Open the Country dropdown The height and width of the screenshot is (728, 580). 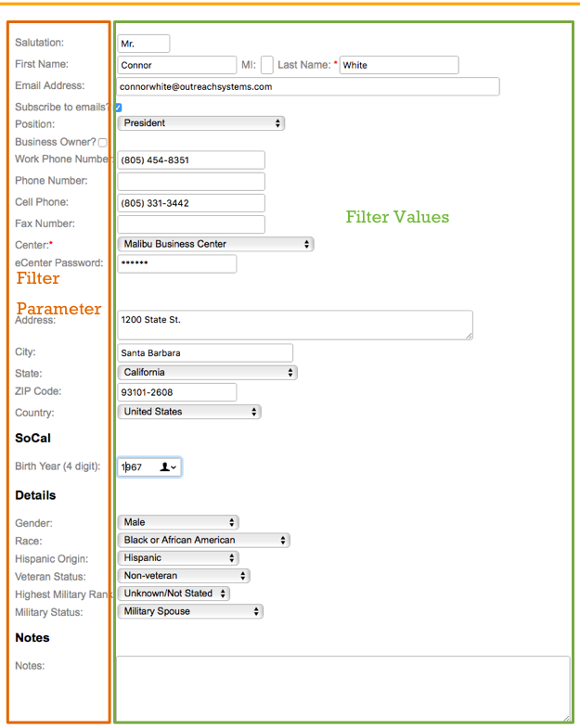click(x=189, y=411)
